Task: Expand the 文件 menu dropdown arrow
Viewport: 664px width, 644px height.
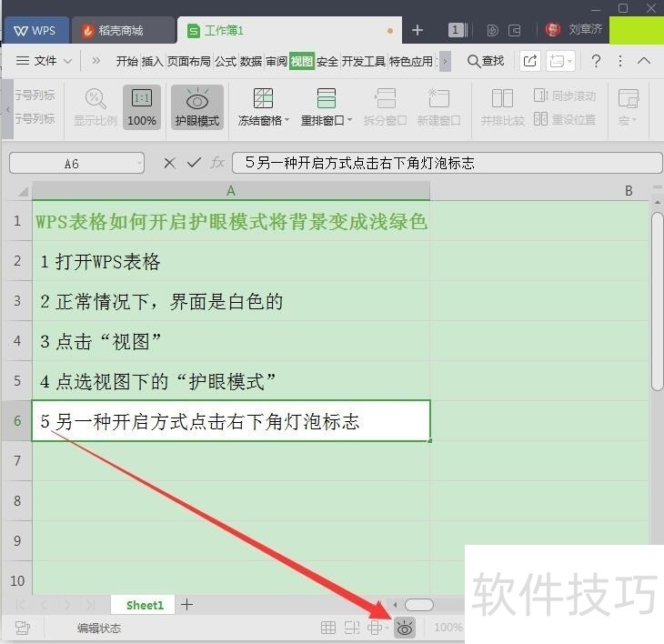Action: point(67,61)
